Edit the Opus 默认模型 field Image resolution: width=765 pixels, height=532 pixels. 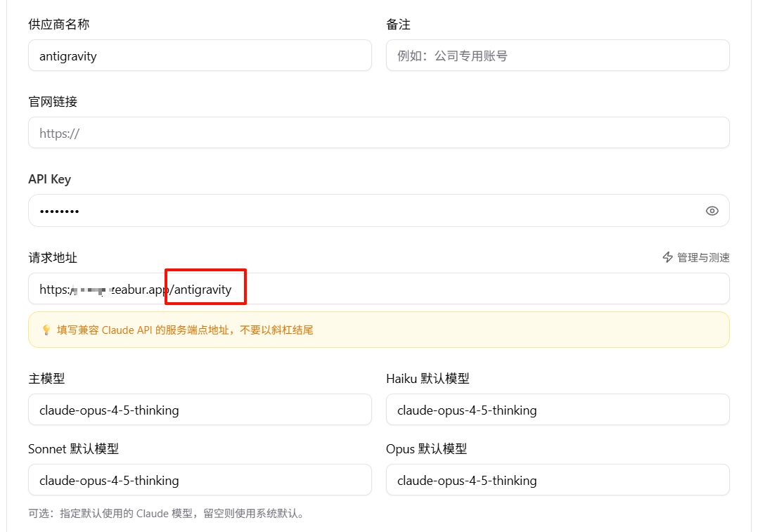[558, 480]
